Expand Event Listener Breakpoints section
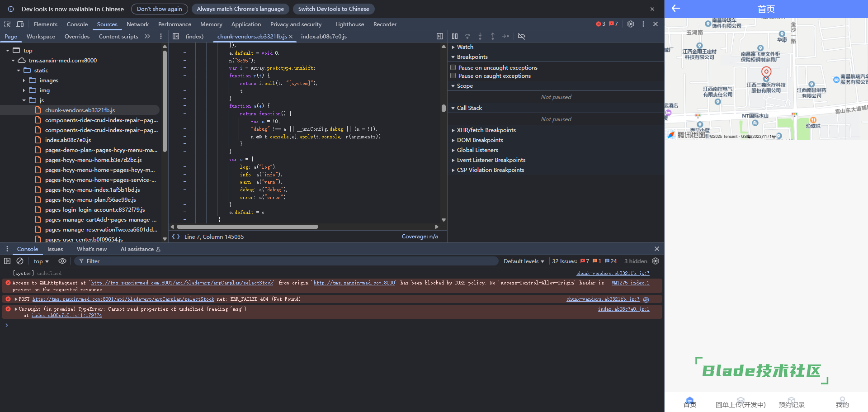 point(453,160)
